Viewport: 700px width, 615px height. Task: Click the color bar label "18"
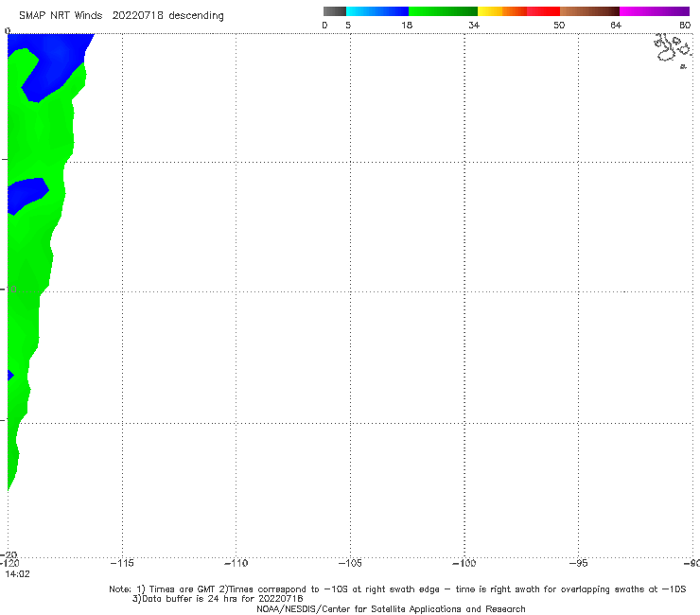click(407, 26)
